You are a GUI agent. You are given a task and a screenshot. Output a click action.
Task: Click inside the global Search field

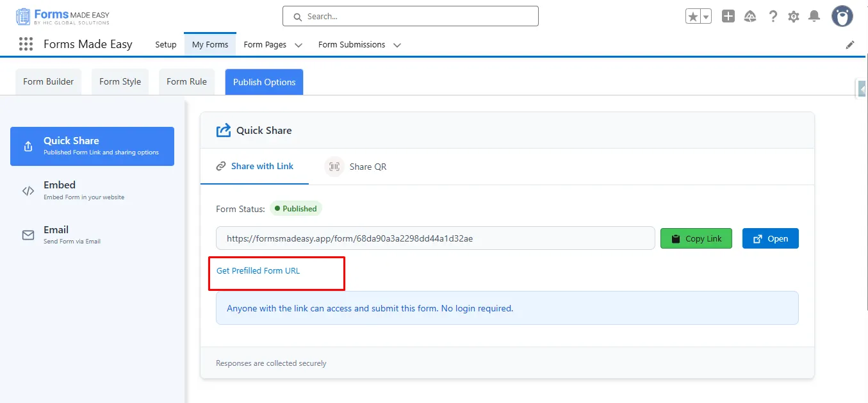[x=411, y=16]
